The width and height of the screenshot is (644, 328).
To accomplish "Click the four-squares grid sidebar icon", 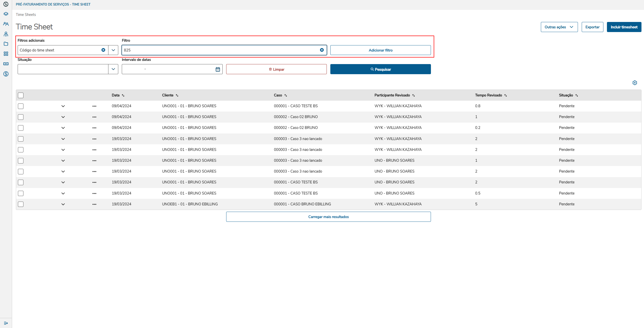I will point(6,54).
